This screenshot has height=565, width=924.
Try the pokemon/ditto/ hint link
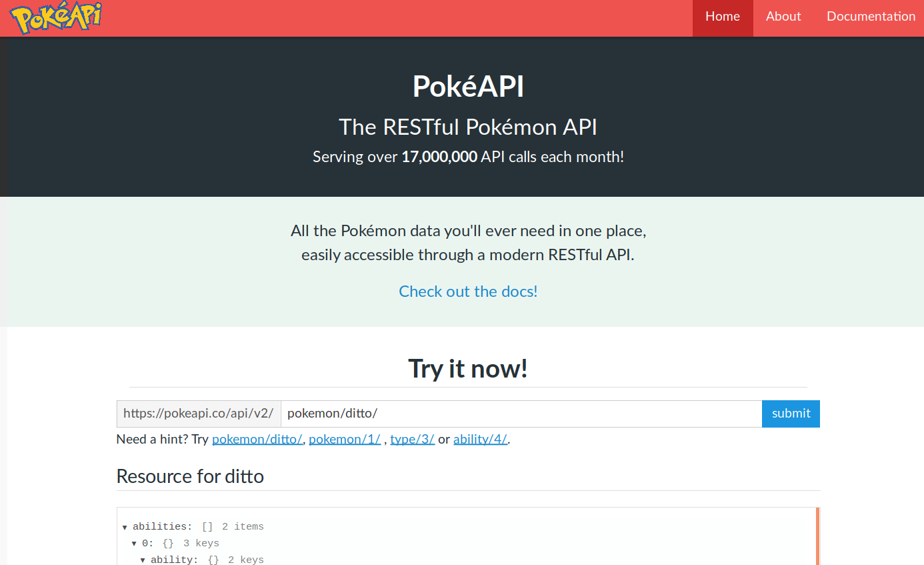(x=257, y=440)
